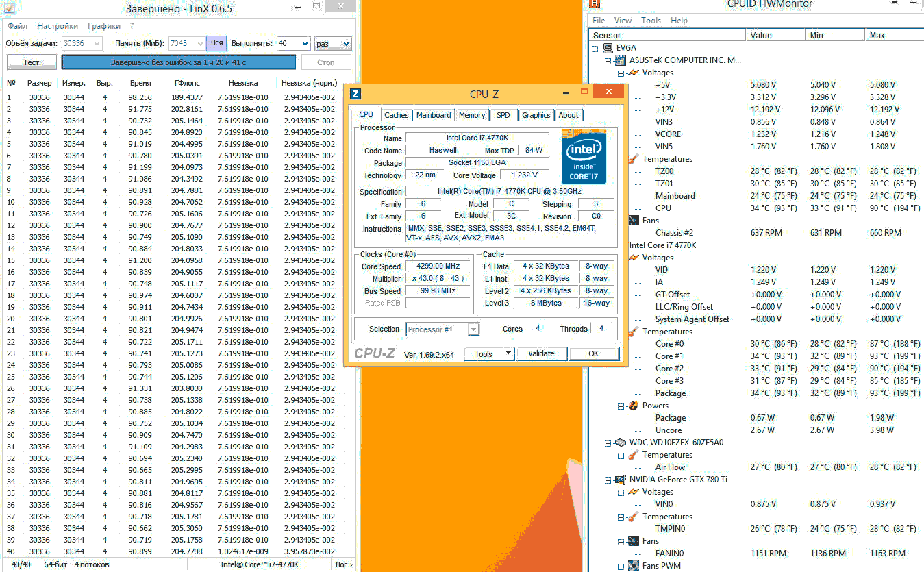Click the Fans icon above FANIN0
This screenshot has width=924, height=572.
[634, 541]
